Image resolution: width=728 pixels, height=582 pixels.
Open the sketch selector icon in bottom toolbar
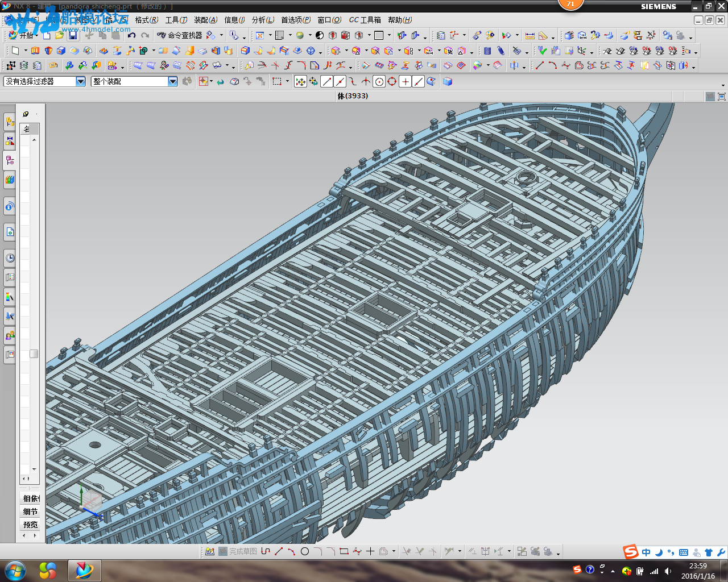(210, 551)
